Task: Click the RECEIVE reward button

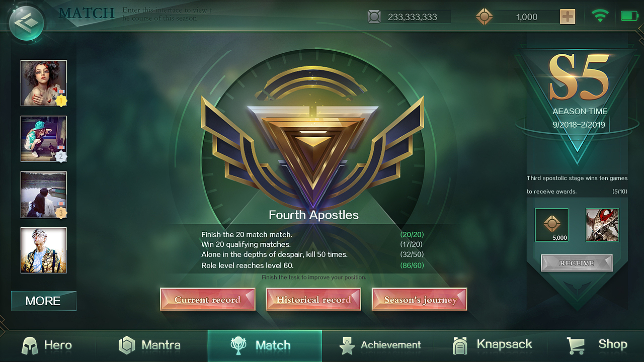Action: point(577,263)
